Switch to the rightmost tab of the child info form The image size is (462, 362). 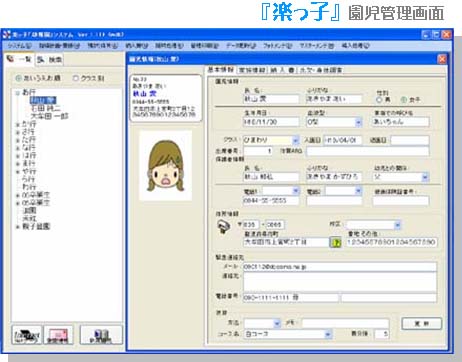[321, 70]
